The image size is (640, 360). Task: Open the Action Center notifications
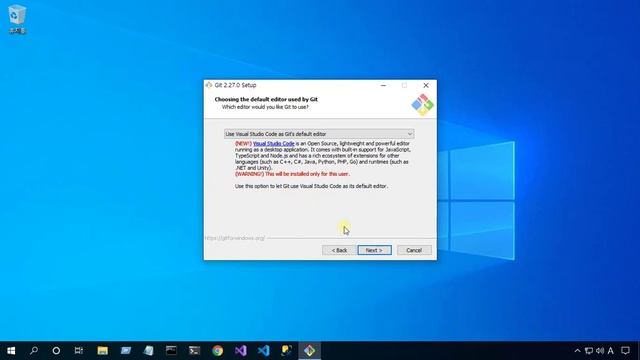pyautogui.click(x=625, y=351)
